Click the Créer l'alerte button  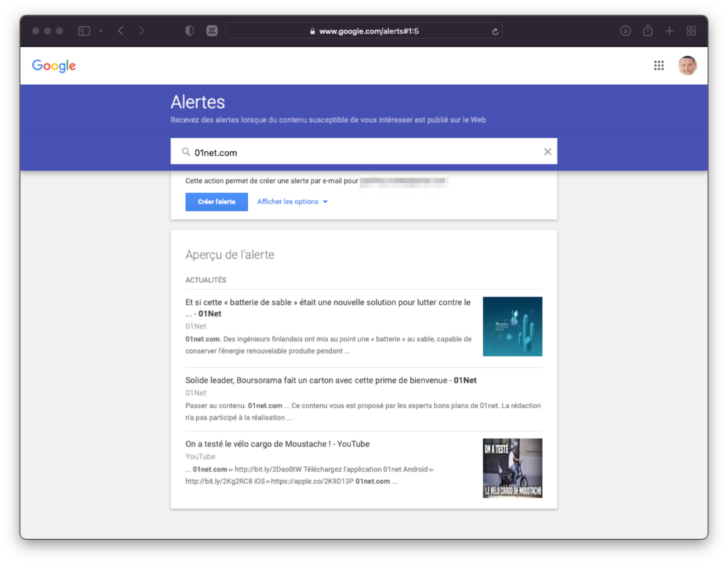[216, 201]
